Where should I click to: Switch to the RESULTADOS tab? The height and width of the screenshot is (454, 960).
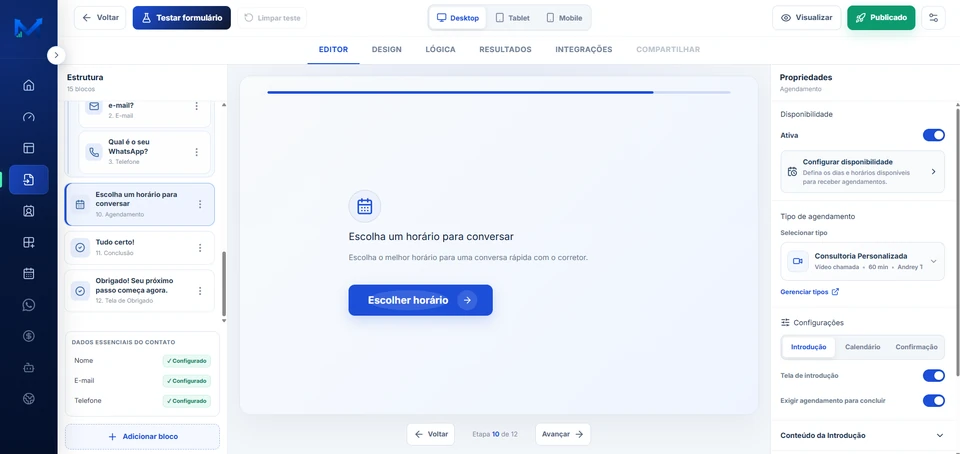point(505,50)
